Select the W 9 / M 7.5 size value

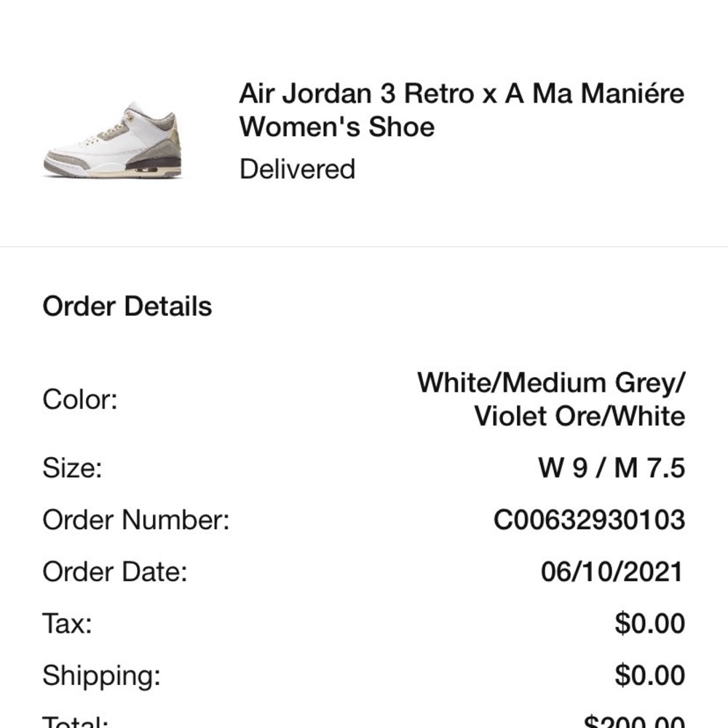[611, 467]
